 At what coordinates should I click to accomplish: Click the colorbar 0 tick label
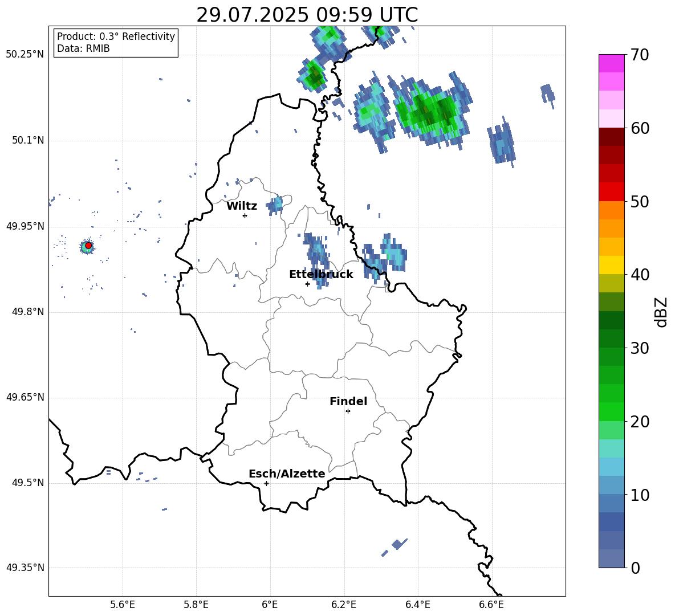tap(635, 568)
